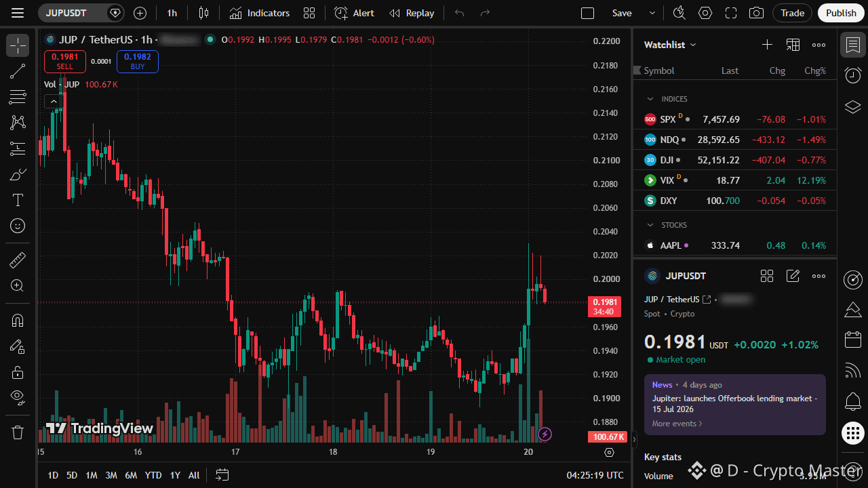The image size is (868, 488).
Task: Toggle the flag column in the watchlist header
Action: 637,70
